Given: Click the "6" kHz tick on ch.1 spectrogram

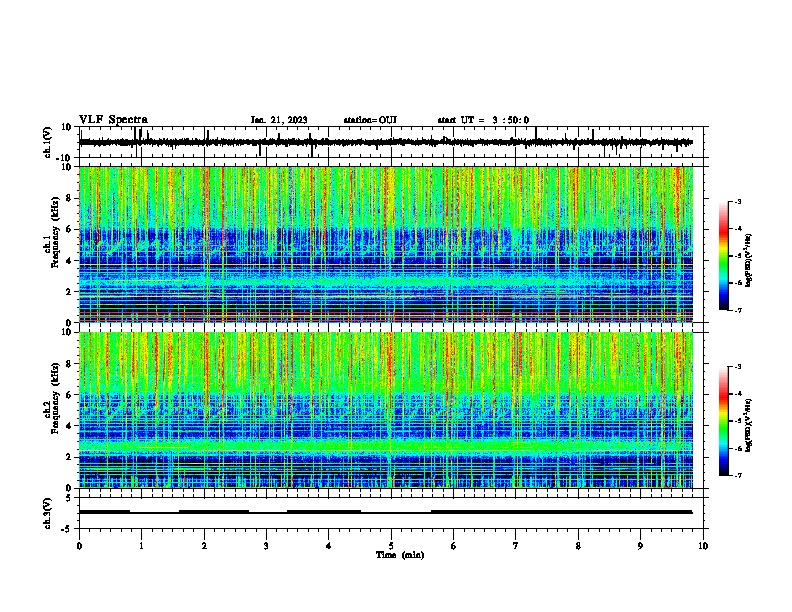Looking at the screenshot, I should click(70, 229).
